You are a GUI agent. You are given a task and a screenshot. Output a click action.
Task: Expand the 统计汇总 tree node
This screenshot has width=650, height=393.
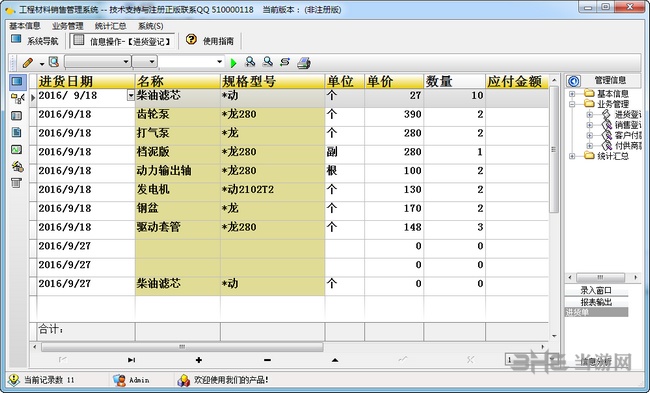(572, 156)
